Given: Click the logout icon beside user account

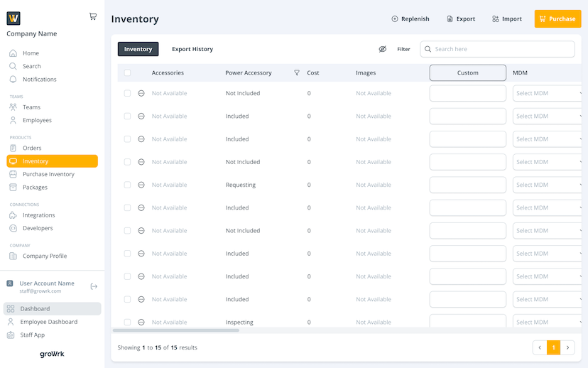Looking at the screenshot, I should tap(94, 286).
